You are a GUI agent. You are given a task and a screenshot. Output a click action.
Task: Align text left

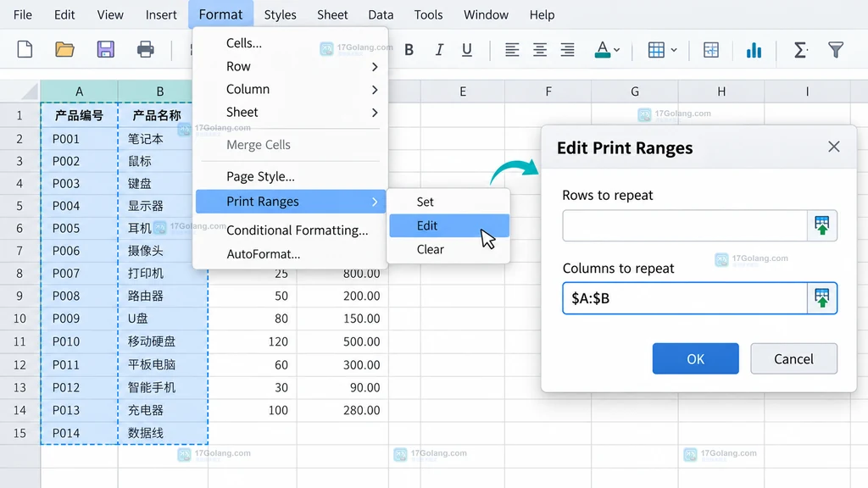[x=512, y=50]
